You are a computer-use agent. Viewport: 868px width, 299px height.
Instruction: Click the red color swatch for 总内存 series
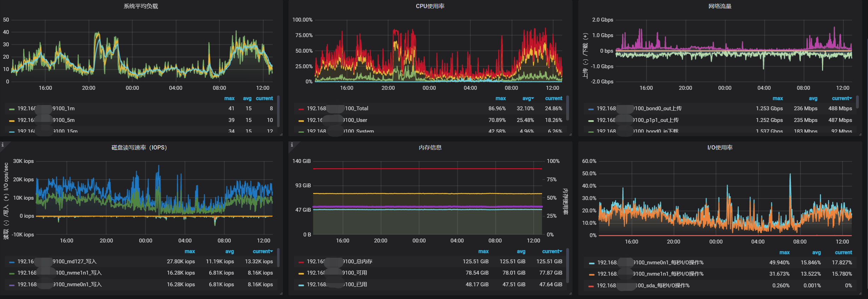tap(301, 262)
